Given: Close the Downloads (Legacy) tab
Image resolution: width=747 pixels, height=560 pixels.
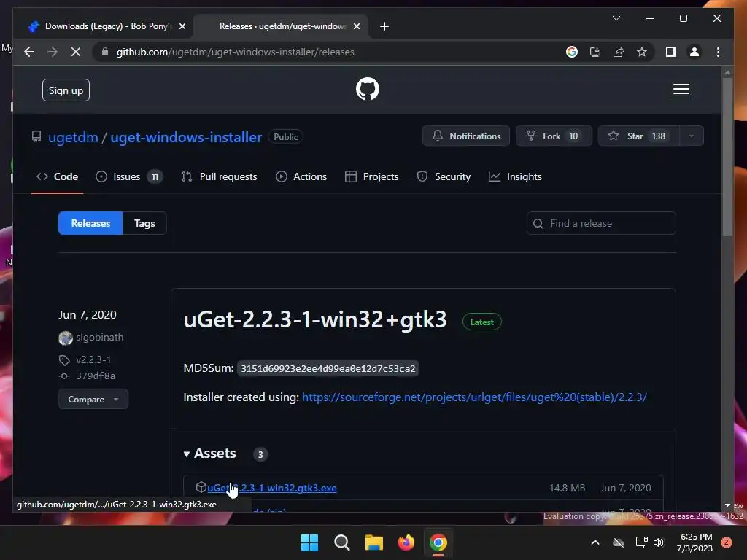Looking at the screenshot, I should point(182,26).
